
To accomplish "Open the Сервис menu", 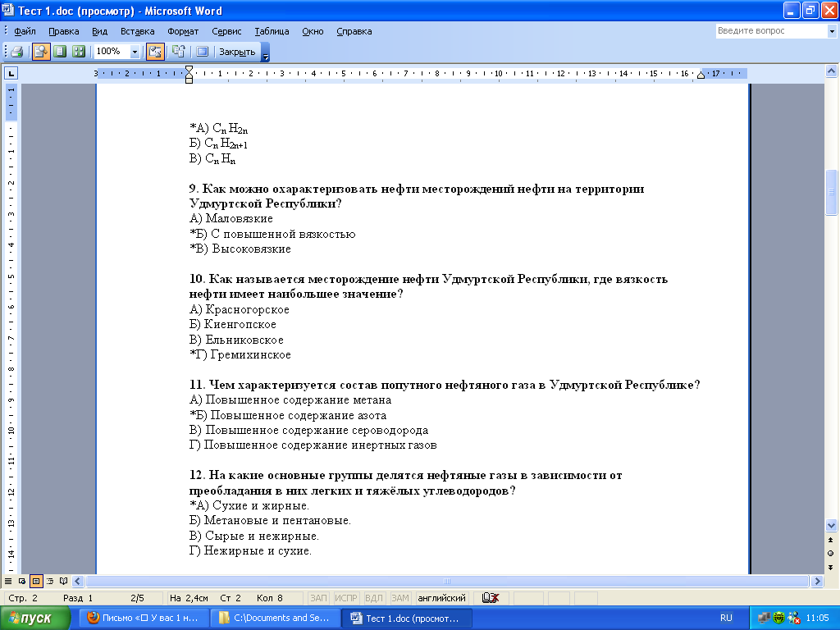I will click(226, 31).
